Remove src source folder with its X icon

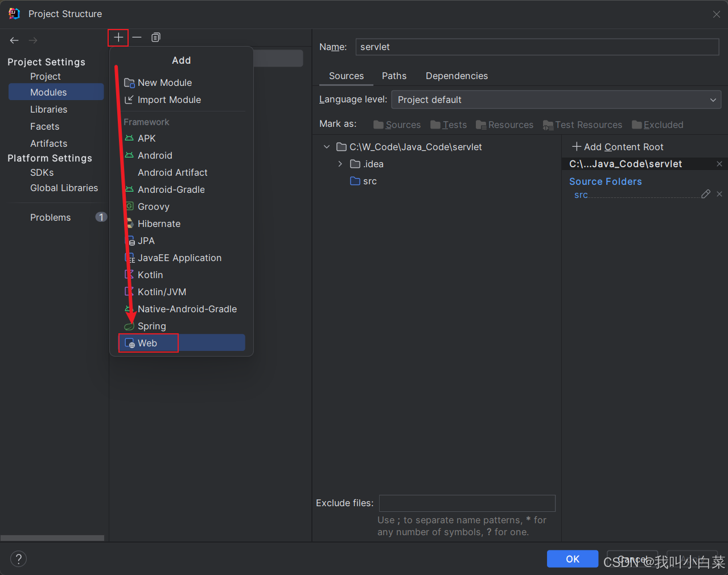(719, 194)
